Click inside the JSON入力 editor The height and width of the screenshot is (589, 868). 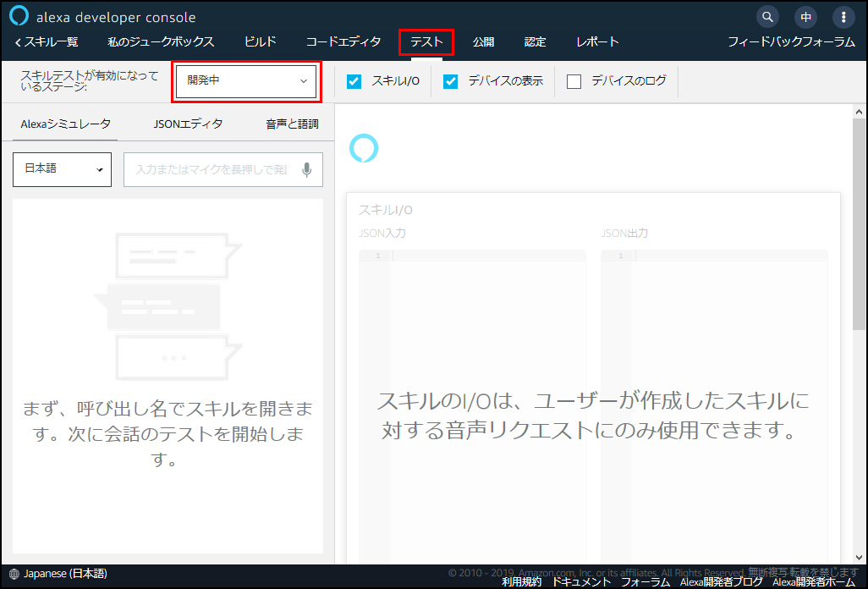click(x=472, y=407)
